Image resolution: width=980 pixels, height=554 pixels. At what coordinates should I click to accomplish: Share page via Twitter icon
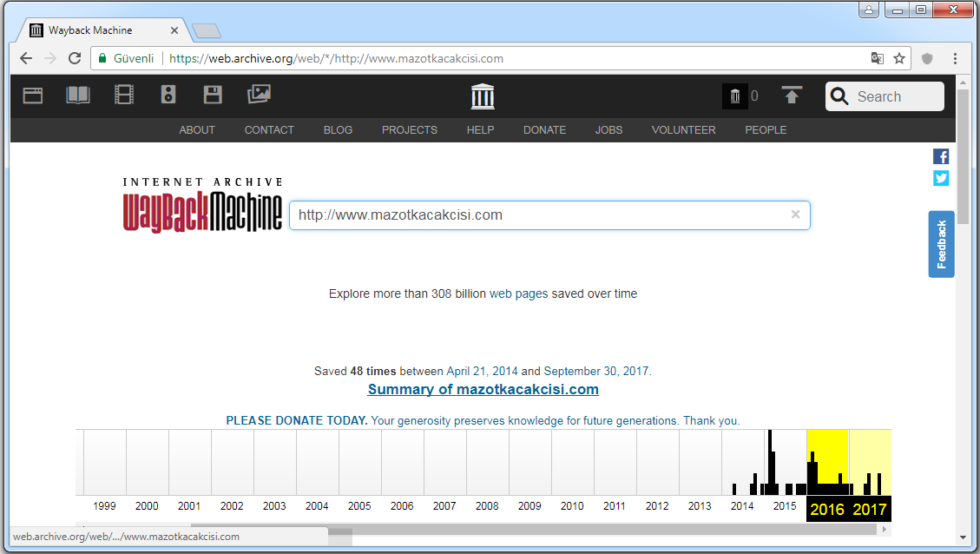941,178
